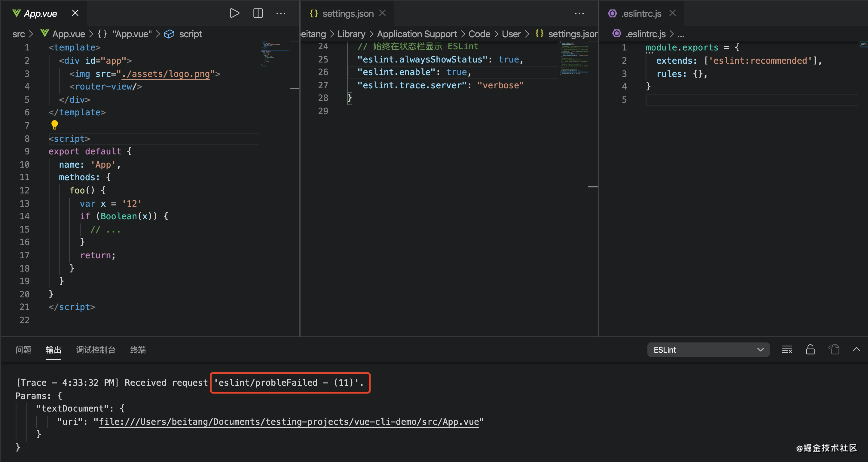Image resolution: width=868 pixels, height=462 pixels.
Task: Follow the App.vue file URI link in output
Action: (x=289, y=421)
